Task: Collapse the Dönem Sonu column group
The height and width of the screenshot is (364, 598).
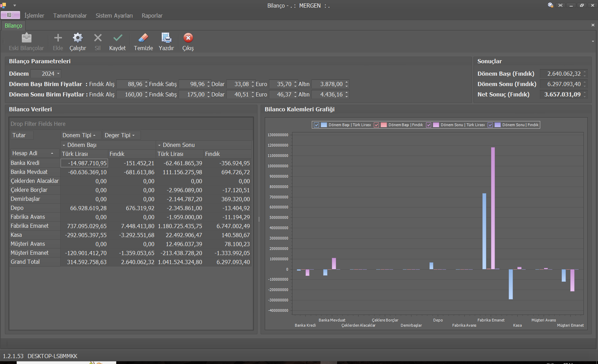Action: tap(159, 145)
